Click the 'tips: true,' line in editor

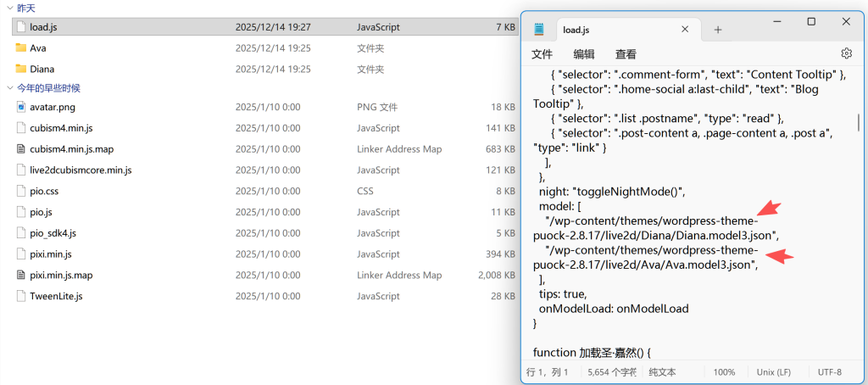point(563,293)
